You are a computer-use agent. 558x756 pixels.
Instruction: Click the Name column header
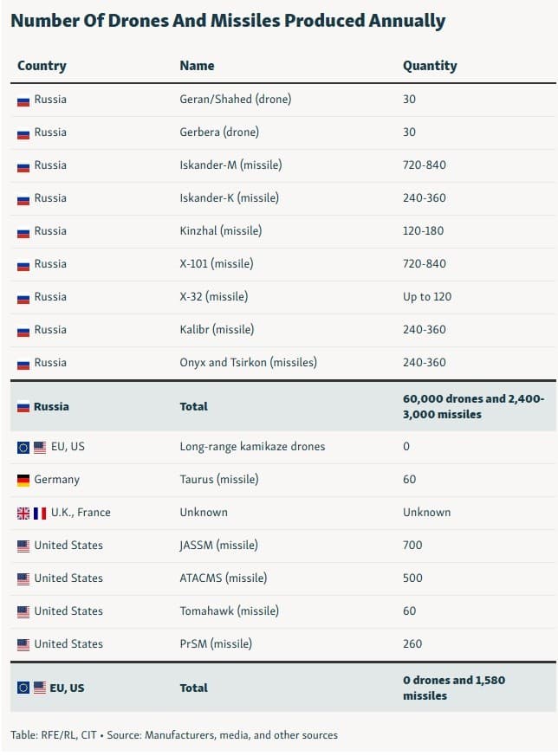[x=197, y=66]
